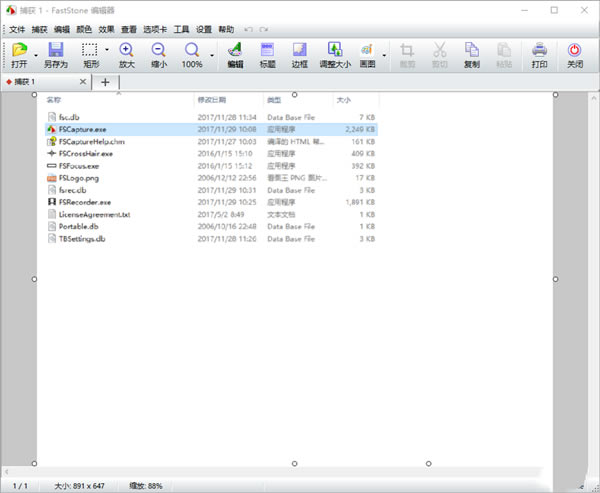Click TBSettings.db file name

pos(82,239)
